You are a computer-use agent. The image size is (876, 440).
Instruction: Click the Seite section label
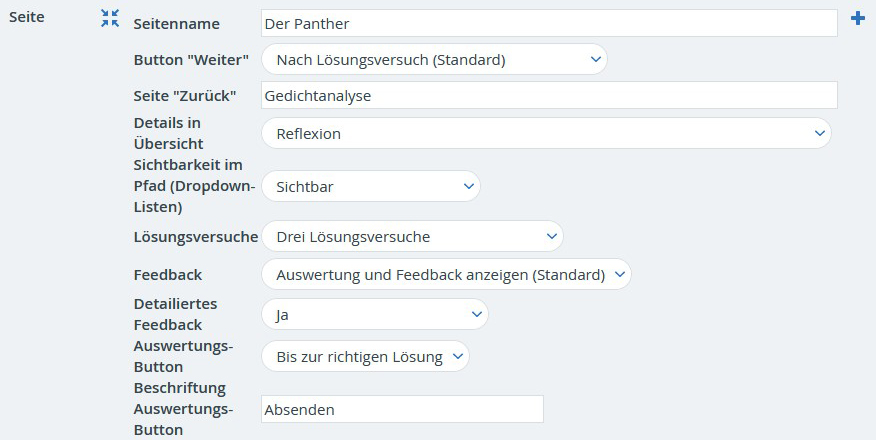(x=27, y=17)
